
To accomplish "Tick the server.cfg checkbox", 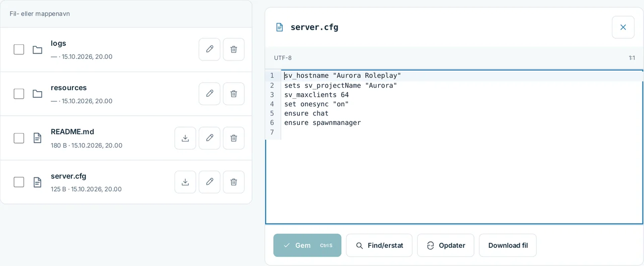I will (x=19, y=182).
